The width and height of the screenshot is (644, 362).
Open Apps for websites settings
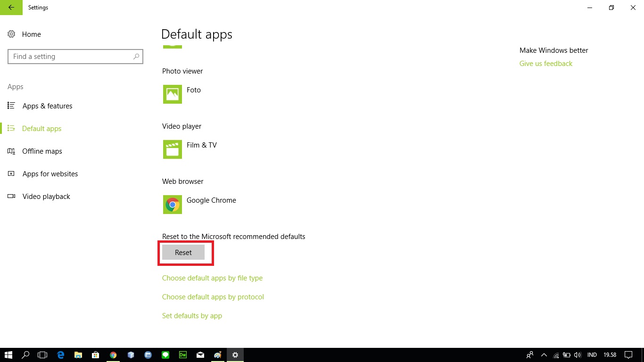click(x=50, y=174)
